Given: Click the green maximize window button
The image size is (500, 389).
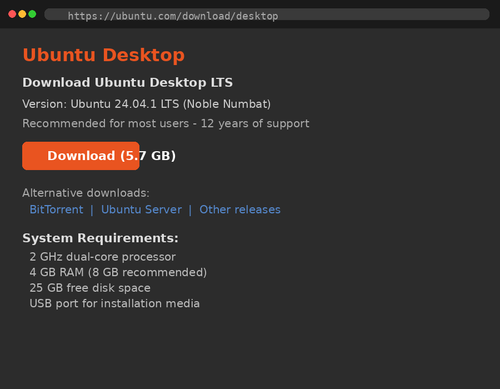Looking at the screenshot, I should (x=32, y=14).
